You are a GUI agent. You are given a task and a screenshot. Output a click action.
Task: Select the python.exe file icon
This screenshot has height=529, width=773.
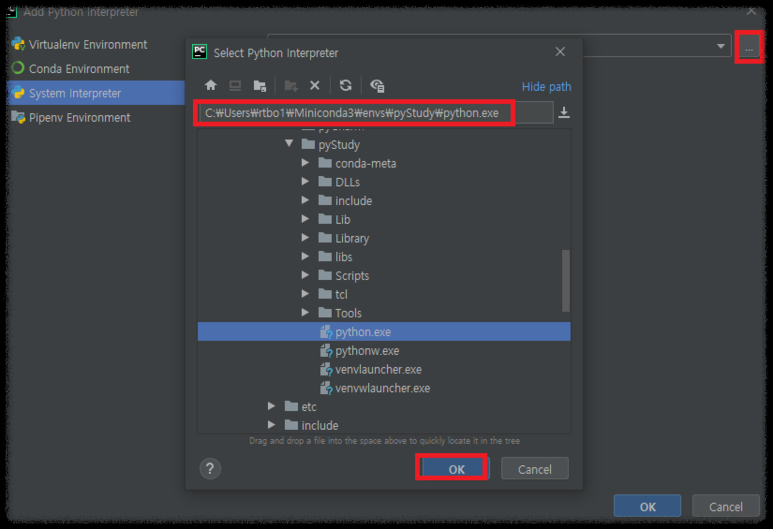pos(326,332)
